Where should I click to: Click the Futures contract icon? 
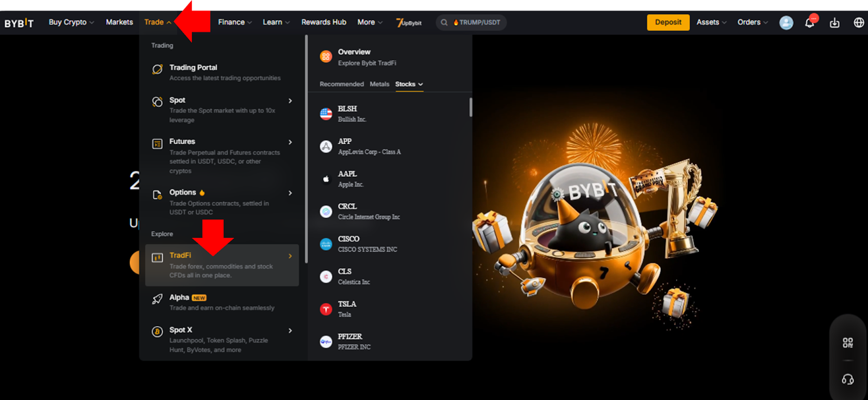pyautogui.click(x=157, y=143)
